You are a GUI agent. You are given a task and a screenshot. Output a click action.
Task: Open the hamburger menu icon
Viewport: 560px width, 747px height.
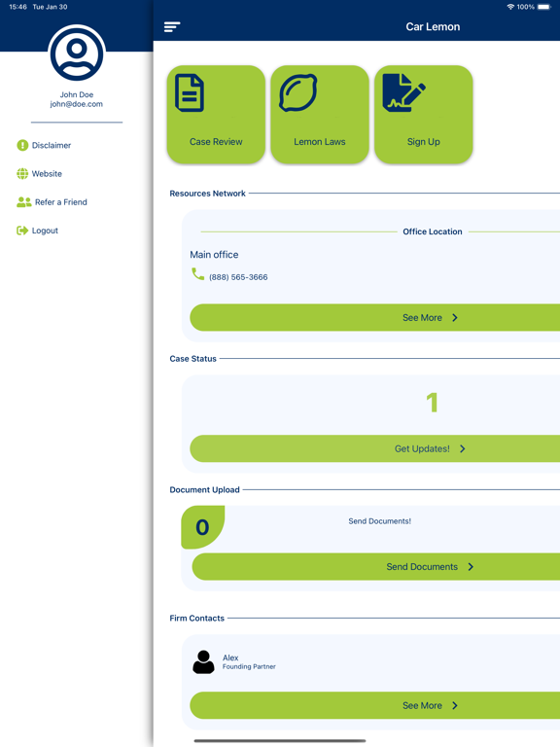coord(172,26)
